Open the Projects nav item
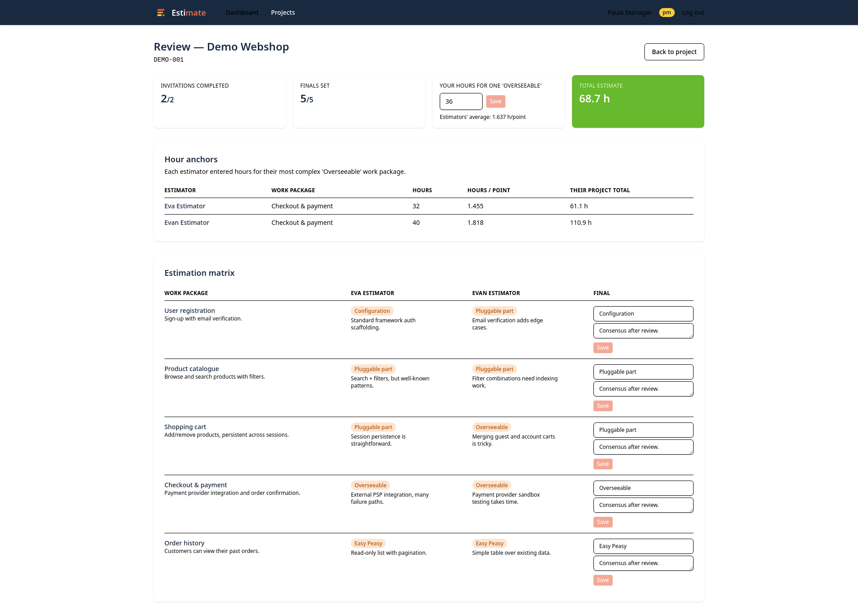The image size is (858, 616). (283, 13)
